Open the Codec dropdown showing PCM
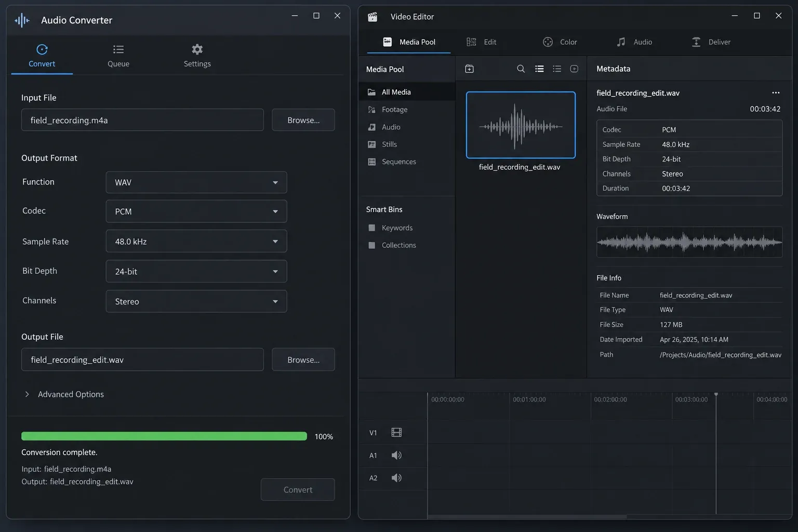 [x=196, y=211]
